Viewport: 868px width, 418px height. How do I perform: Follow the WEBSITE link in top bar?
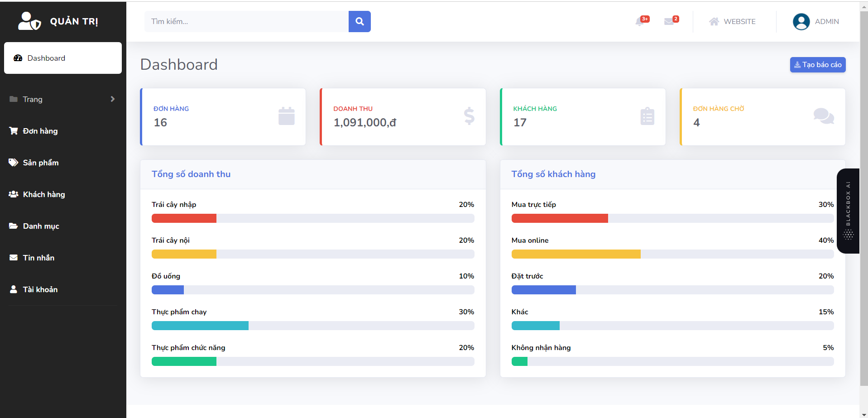coord(732,22)
